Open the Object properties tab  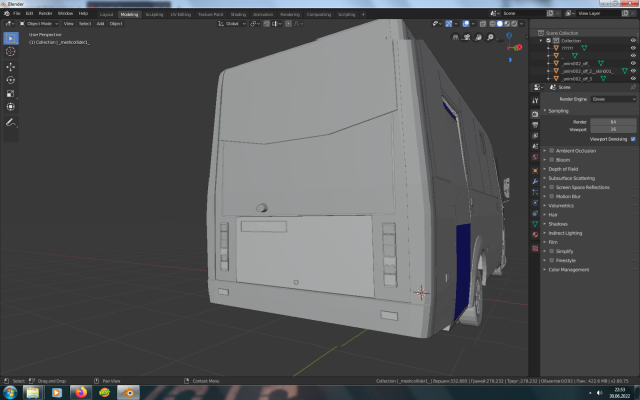pos(535,170)
